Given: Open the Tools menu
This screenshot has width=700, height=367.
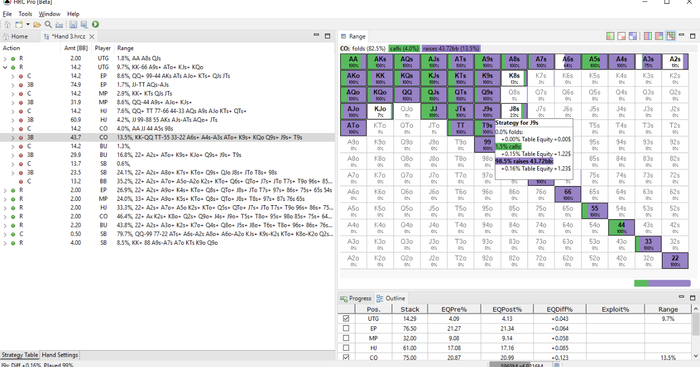Looking at the screenshot, I should click(x=25, y=14).
